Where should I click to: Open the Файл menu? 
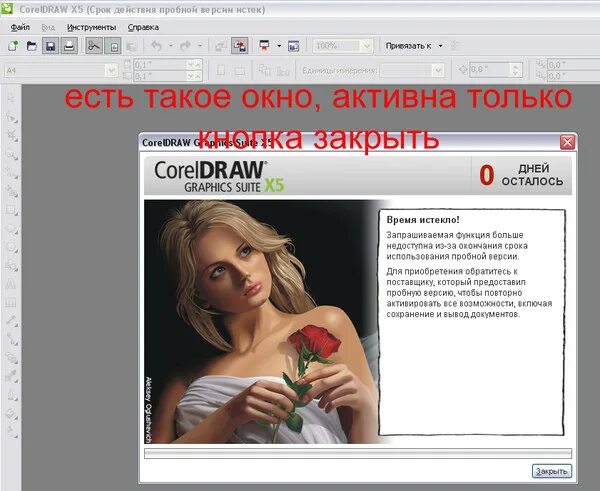coord(20,28)
